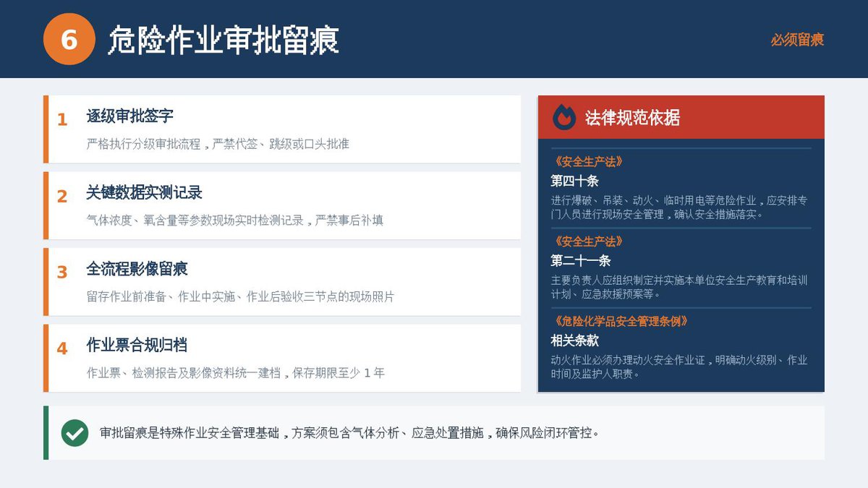Click the orange number 3 in list
Viewport: 868px width, 488px height.
(x=62, y=273)
